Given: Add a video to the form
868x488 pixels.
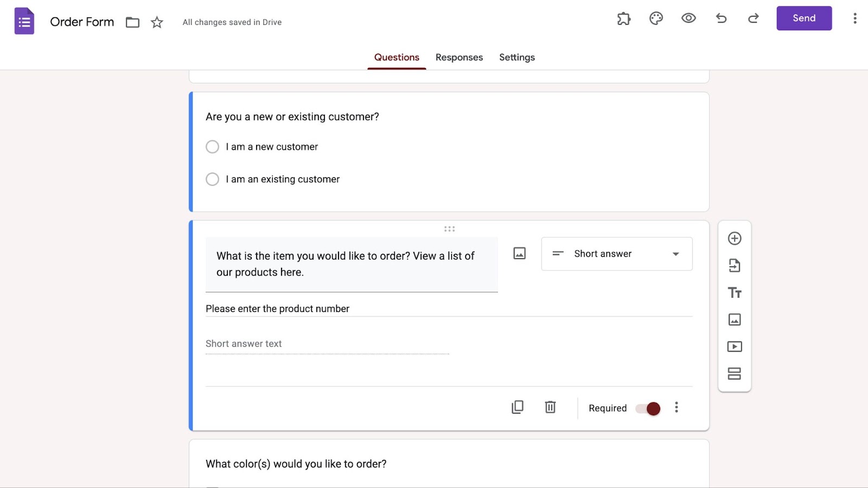Looking at the screenshot, I should [x=735, y=346].
